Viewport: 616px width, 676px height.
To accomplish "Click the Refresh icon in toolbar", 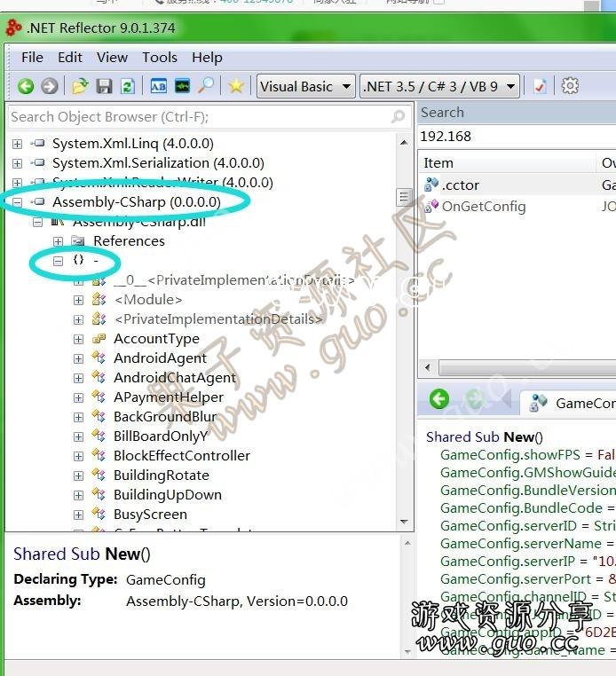I will coord(128,86).
